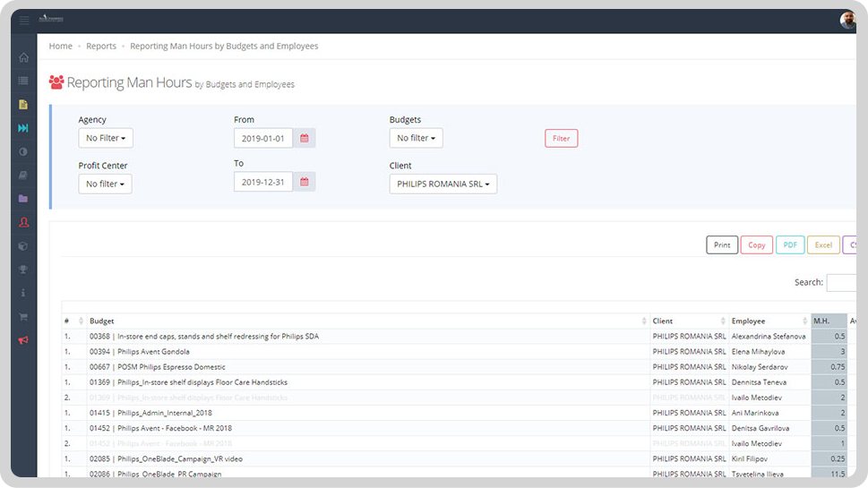Open the book icon in the sidebar
868x488 pixels.
[x=23, y=176]
